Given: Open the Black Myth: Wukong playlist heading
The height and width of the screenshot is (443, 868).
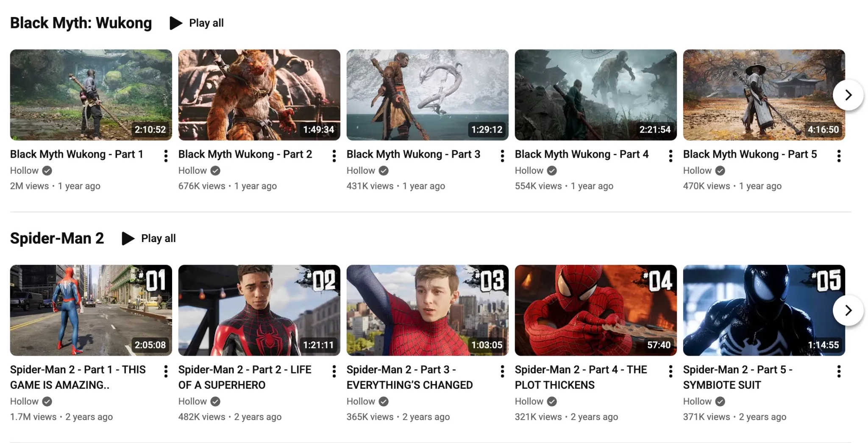Looking at the screenshot, I should coord(81,23).
